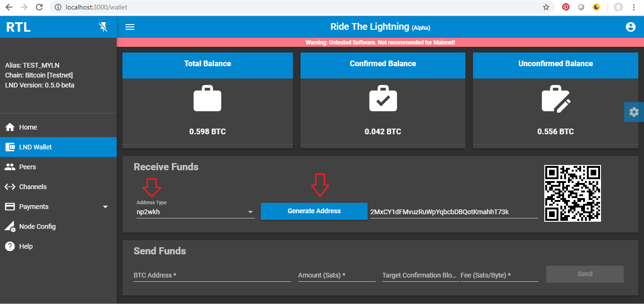The height and width of the screenshot is (304, 644).
Task: Open the Channels page
Action: coord(58,187)
